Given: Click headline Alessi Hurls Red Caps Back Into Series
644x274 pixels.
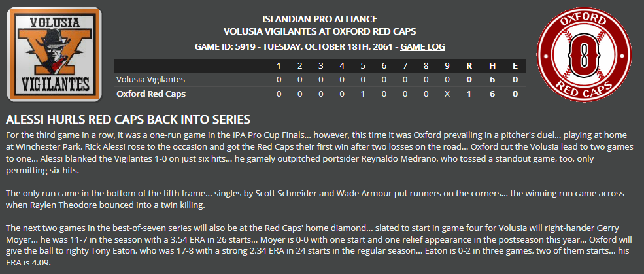Looking at the screenshot, I should [128, 120].
